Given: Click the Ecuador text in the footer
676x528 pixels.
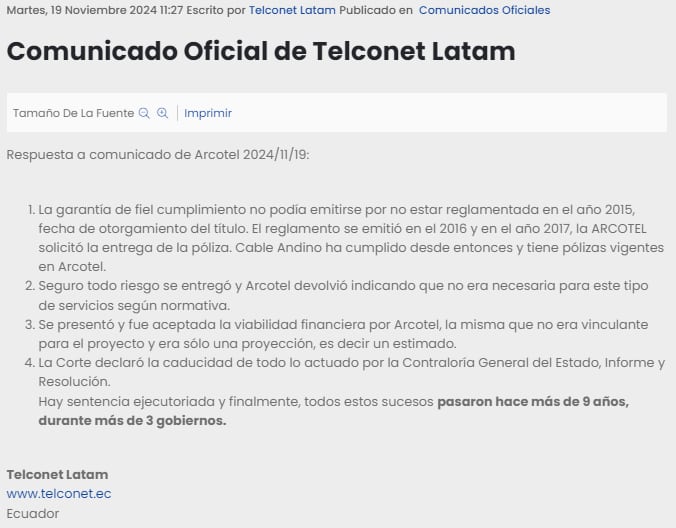Looking at the screenshot, I should click(33, 514).
